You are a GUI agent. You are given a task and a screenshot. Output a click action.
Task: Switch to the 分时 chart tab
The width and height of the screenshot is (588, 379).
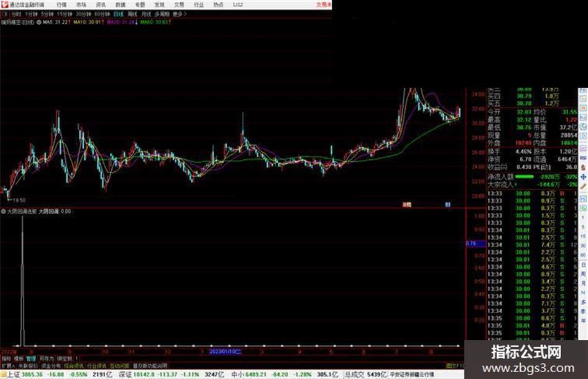(x=17, y=14)
